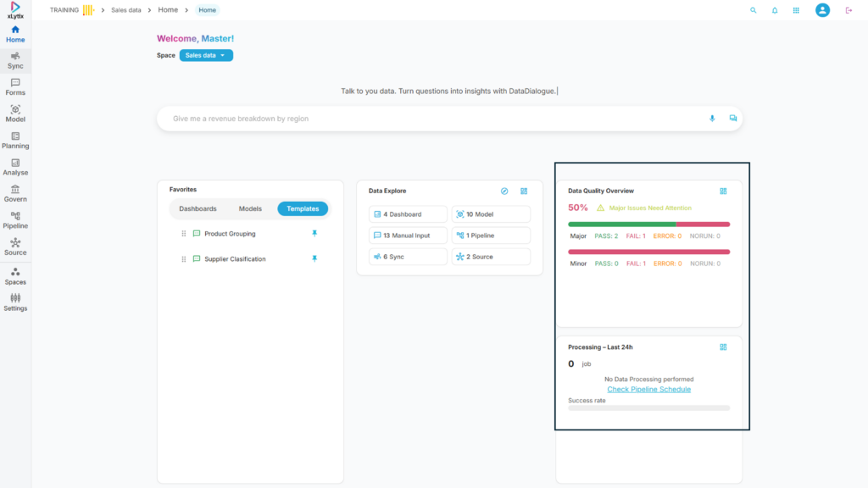Click the microphone icon in search box
Screen dimensions: 868x488
point(712,119)
